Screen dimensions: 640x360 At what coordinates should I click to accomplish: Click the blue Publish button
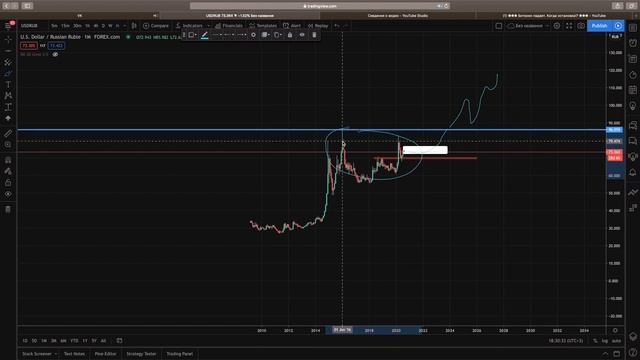click(600, 26)
